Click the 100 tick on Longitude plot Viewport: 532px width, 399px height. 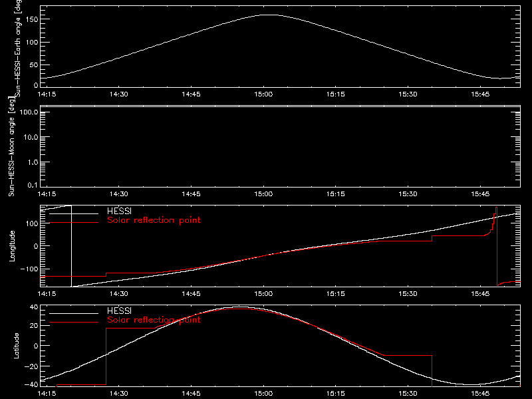32,223
